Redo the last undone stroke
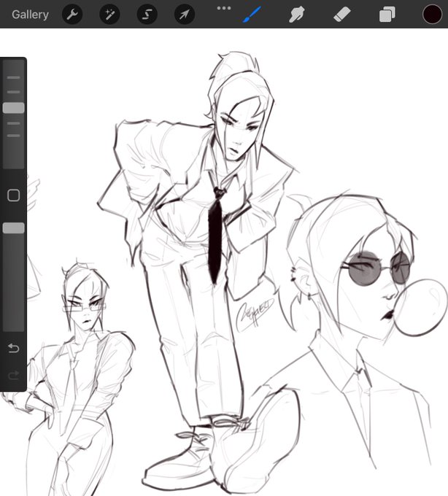The height and width of the screenshot is (496, 448). coord(14,376)
